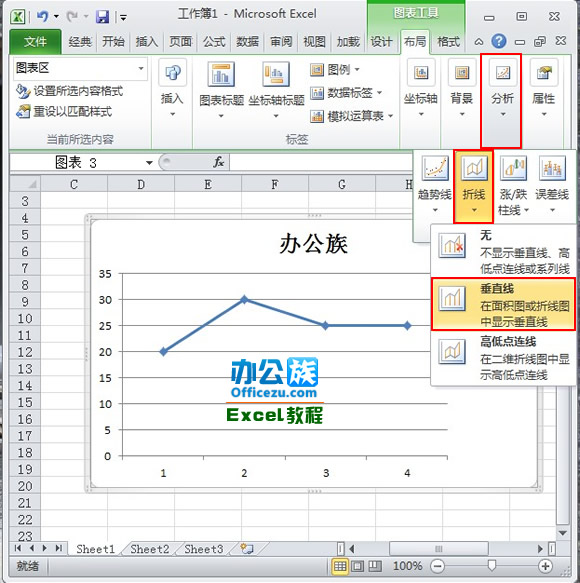Click 重设以匹配样式 button
Screen dimensions: 580x583
[x=64, y=112]
